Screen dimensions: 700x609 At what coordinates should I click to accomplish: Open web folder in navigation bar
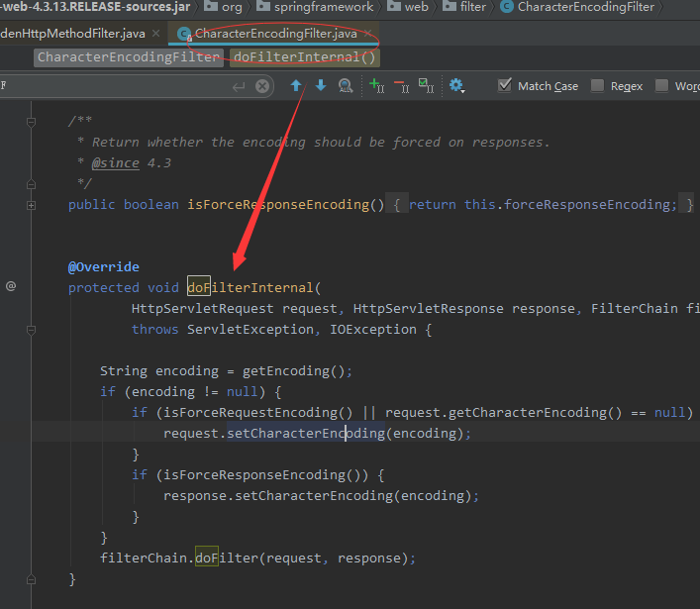click(408, 7)
